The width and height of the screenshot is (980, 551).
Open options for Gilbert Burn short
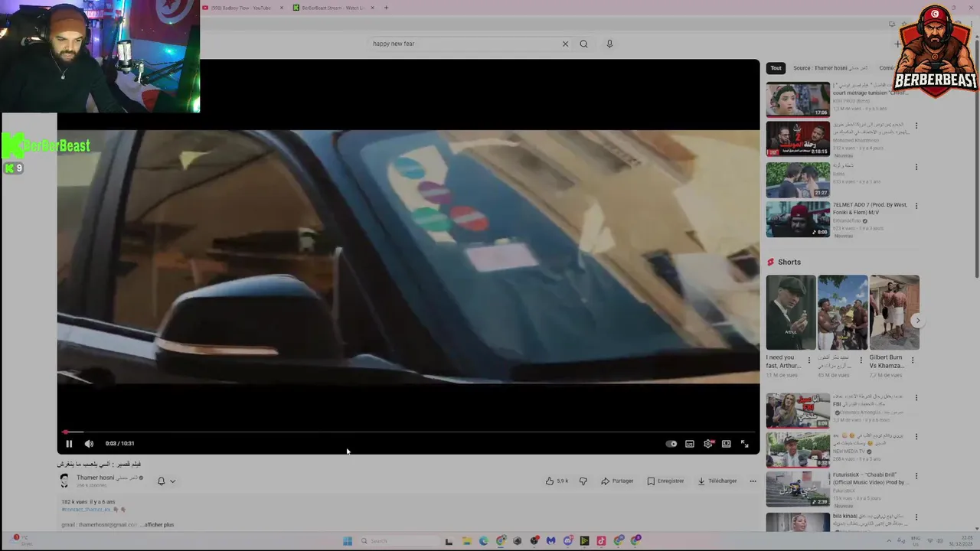912,360
